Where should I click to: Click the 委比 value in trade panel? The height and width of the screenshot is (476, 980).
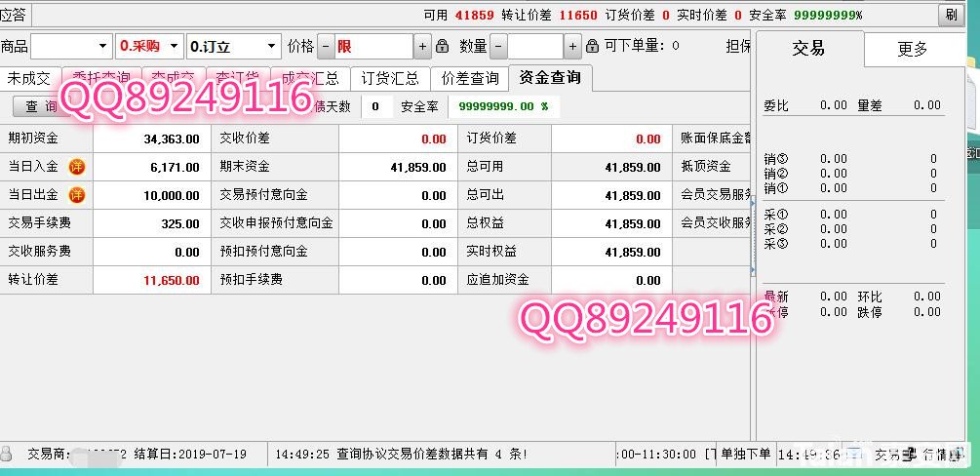click(833, 105)
